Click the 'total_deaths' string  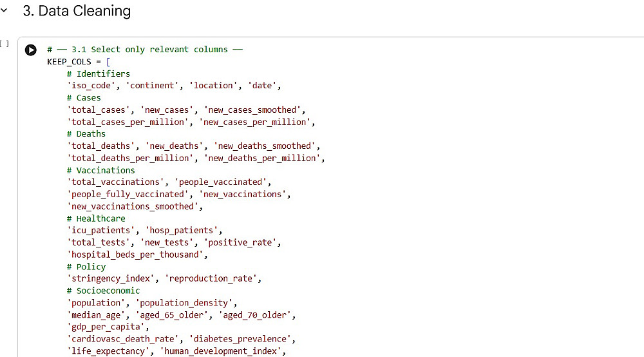coord(101,146)
